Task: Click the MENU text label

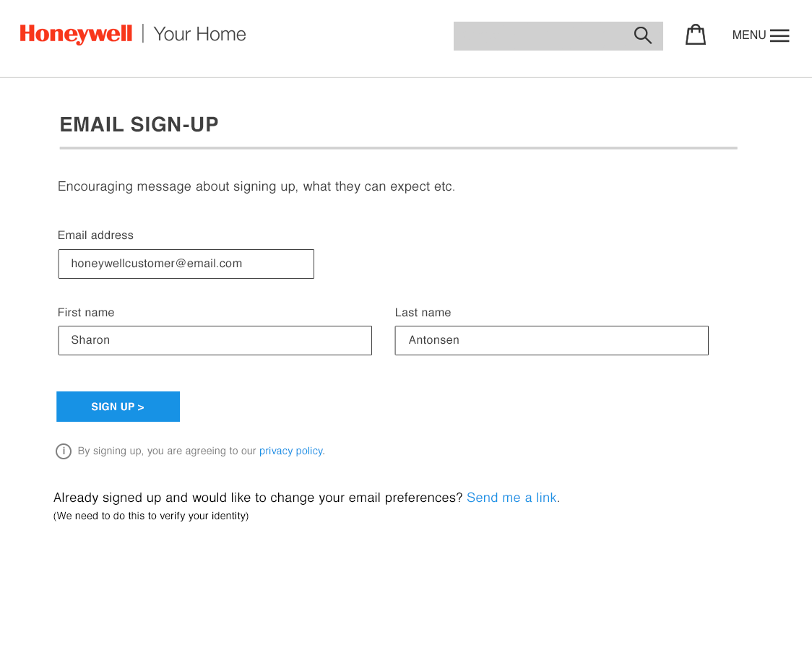Action: [748, 35]
